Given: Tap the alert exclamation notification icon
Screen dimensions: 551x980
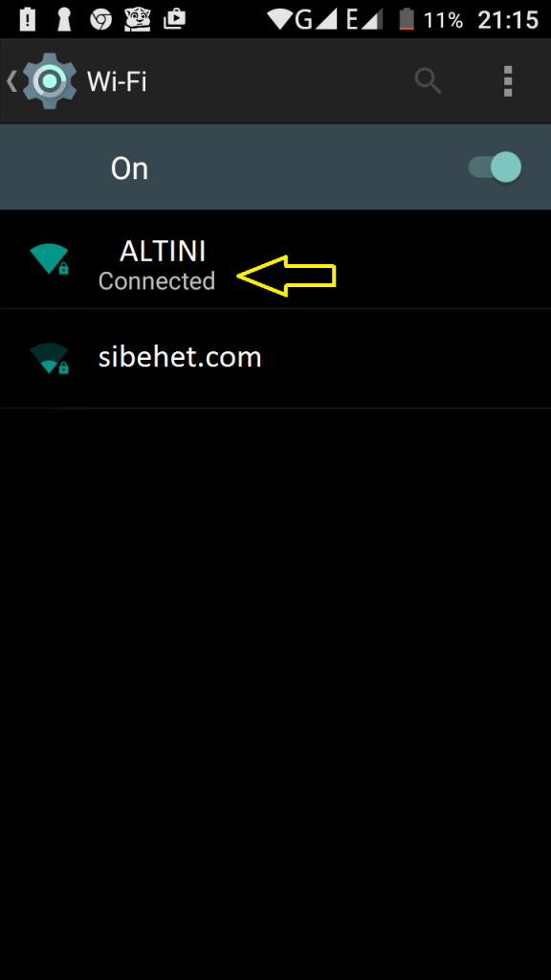Looking at the screenshot, I should [28, 19].
